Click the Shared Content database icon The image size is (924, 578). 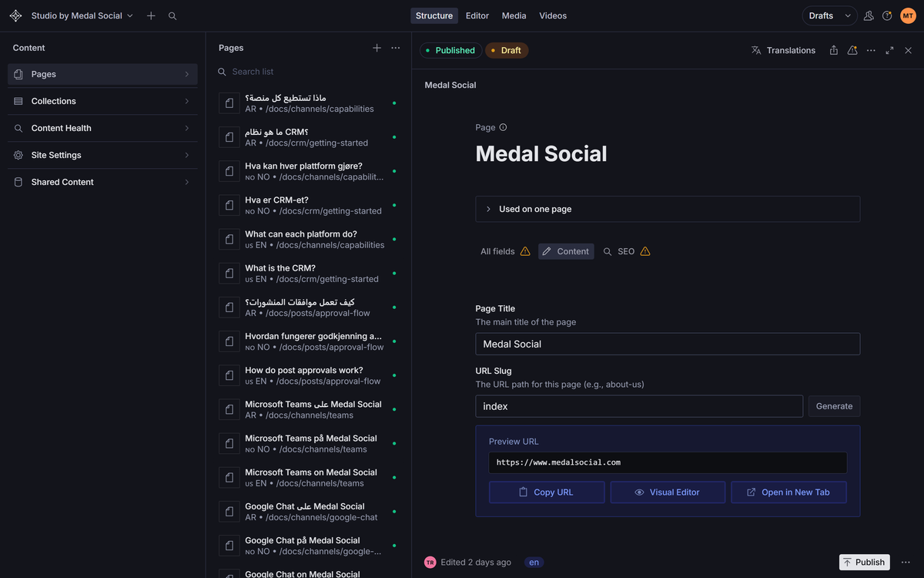pos(18,182)
